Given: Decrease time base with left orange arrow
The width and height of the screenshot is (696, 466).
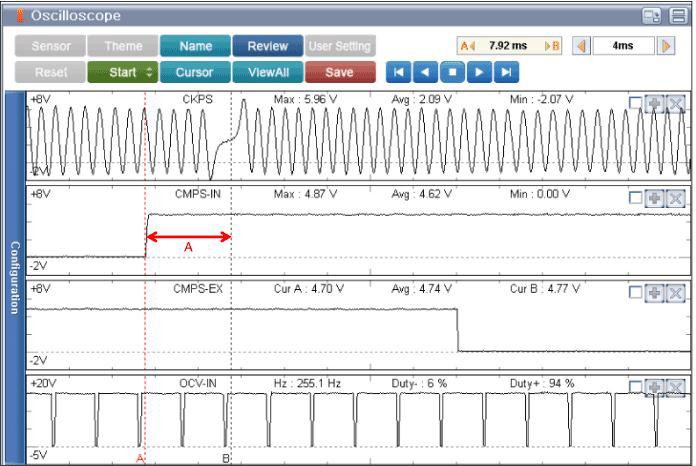Looking at the screenshot, I should click(581, 46).
